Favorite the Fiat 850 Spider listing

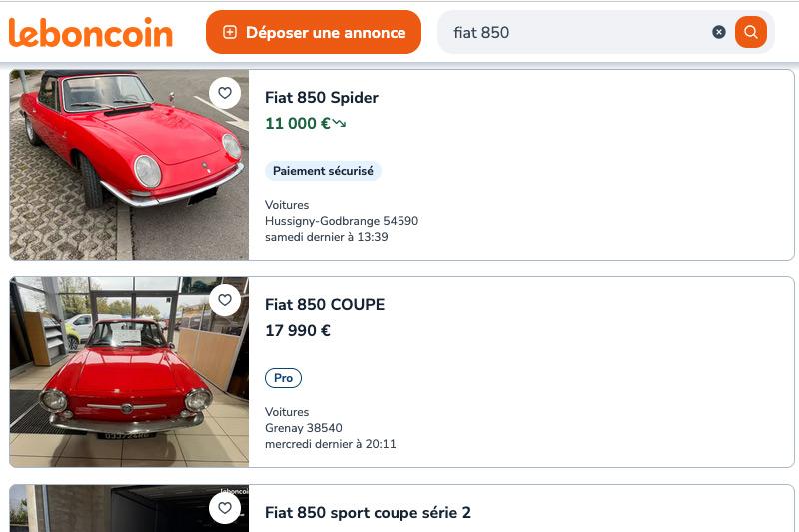(225, 93)
